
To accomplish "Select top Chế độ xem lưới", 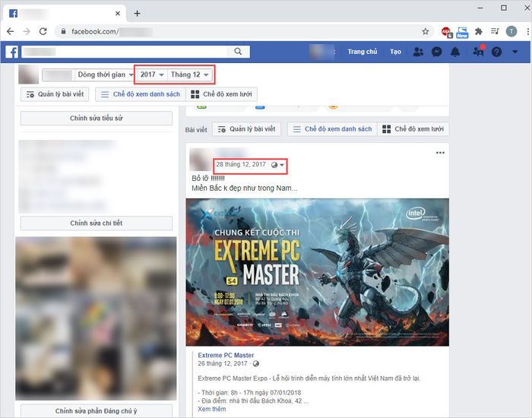I will (x=222, y=94).
